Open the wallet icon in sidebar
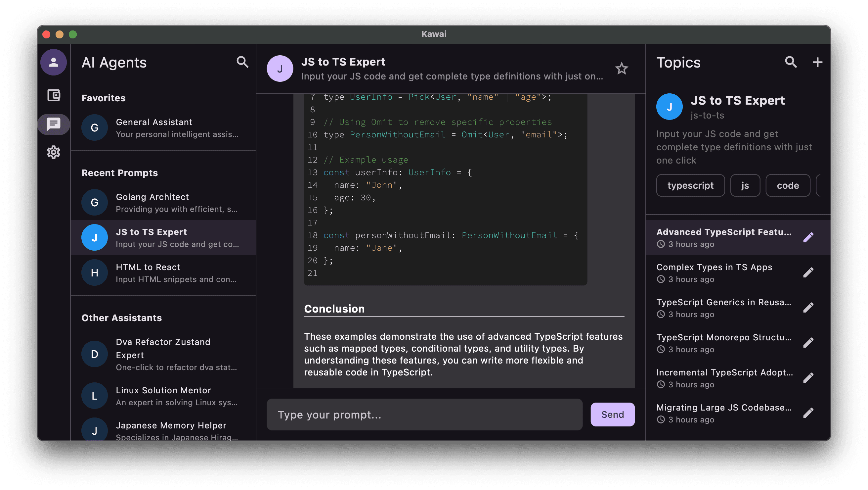The height and width of the screenshot is (490, 868). tap(54, 95)
